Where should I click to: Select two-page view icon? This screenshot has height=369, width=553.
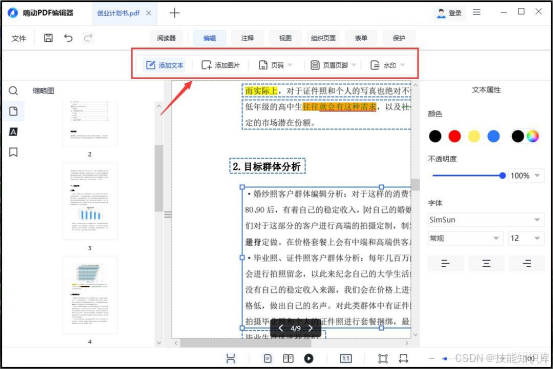click(288, 359)
